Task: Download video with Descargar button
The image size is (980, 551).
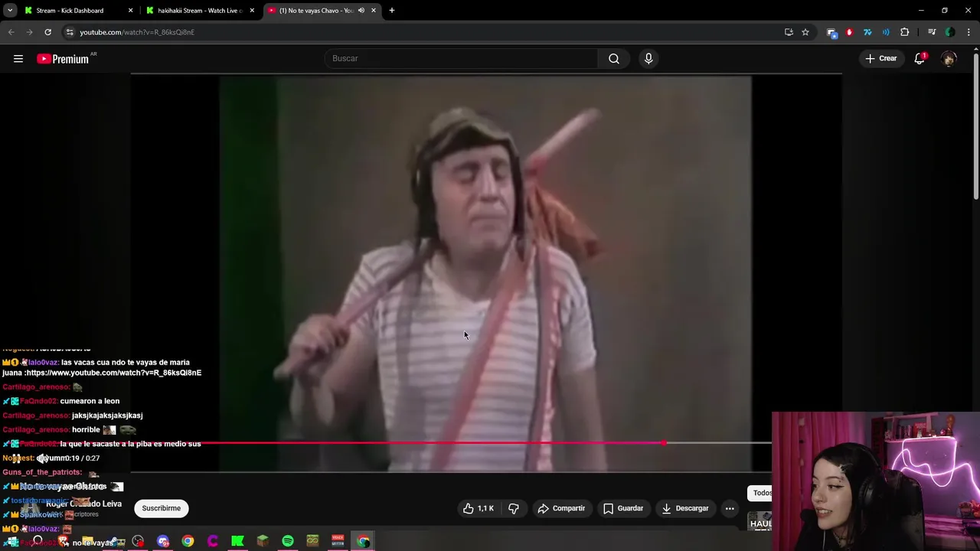Action: (x=685, y=508)
